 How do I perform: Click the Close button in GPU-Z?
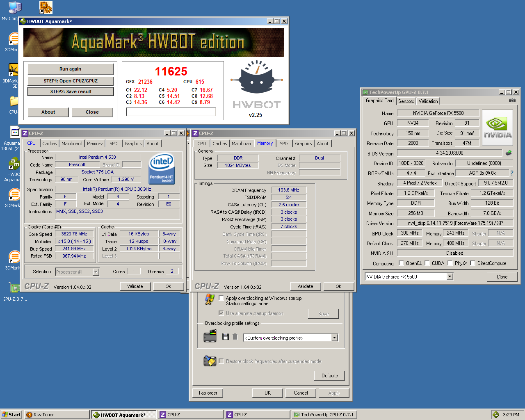(x=502, y=277)
